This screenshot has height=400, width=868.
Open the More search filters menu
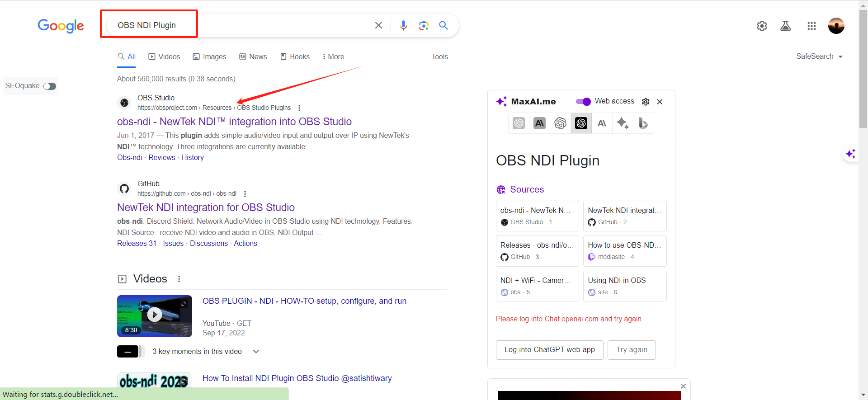333,56
